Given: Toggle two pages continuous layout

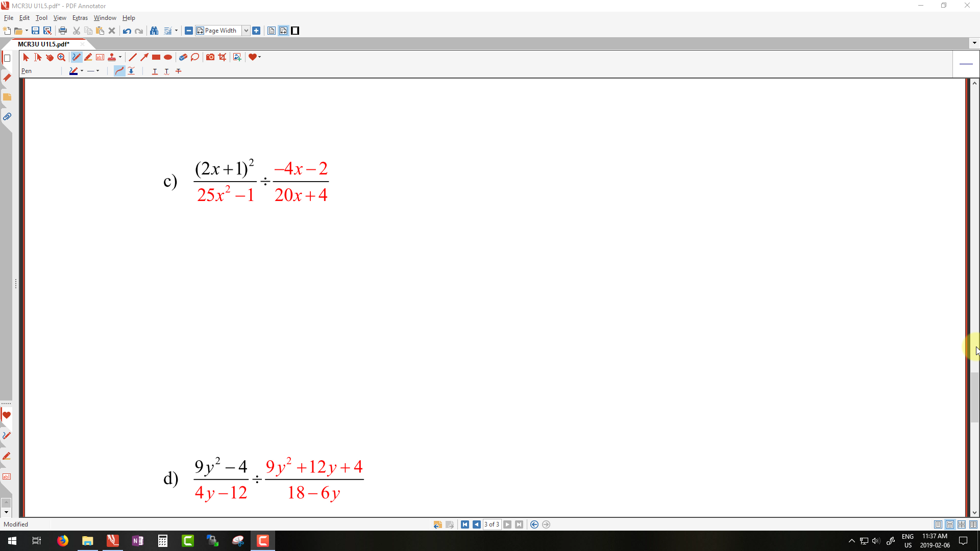Looking at the screenshot, I should pos(973,524).
